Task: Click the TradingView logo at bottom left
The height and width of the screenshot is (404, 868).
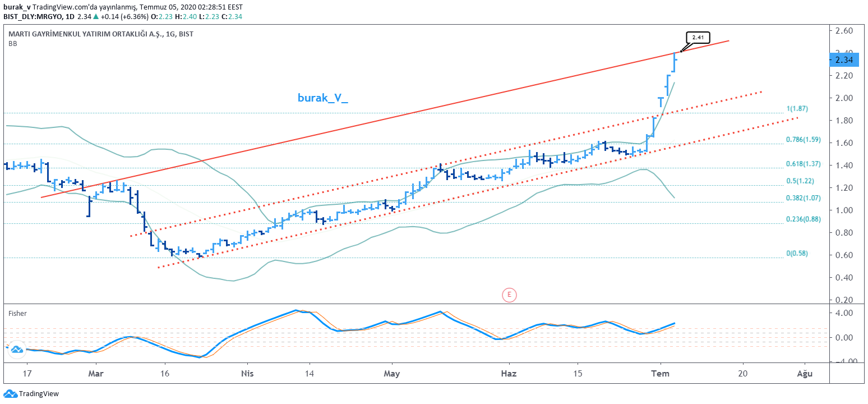Action: click(31, 394)
